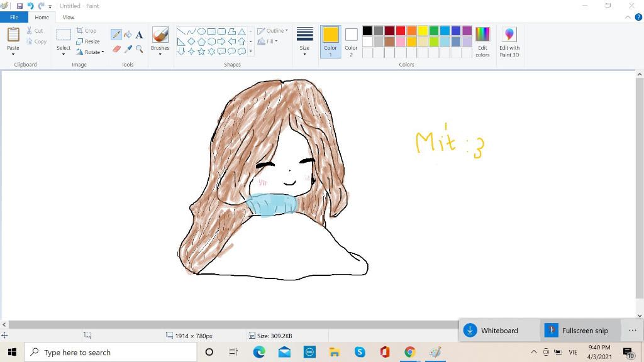The width and height of the screenshot is (644, 362).
Task: Open Edit with Paint 3D
Action: 509,41
